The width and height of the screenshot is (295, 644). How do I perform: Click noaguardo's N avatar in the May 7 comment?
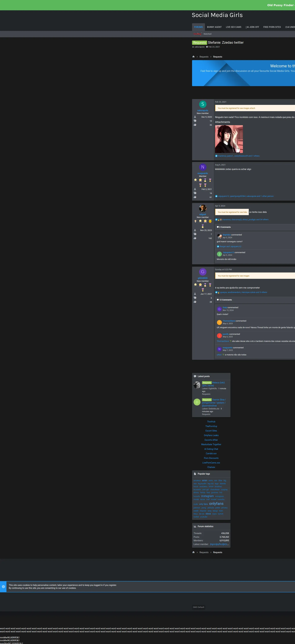pyautogui.click(x=219, y=349)
